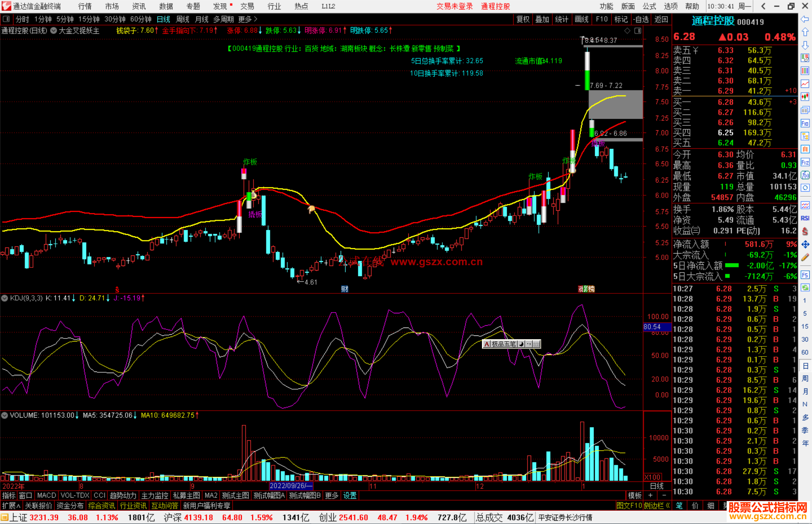Screen dimensions: 812x524
Task: Open the 模板 template dropdown
Action: pos(635,495)
